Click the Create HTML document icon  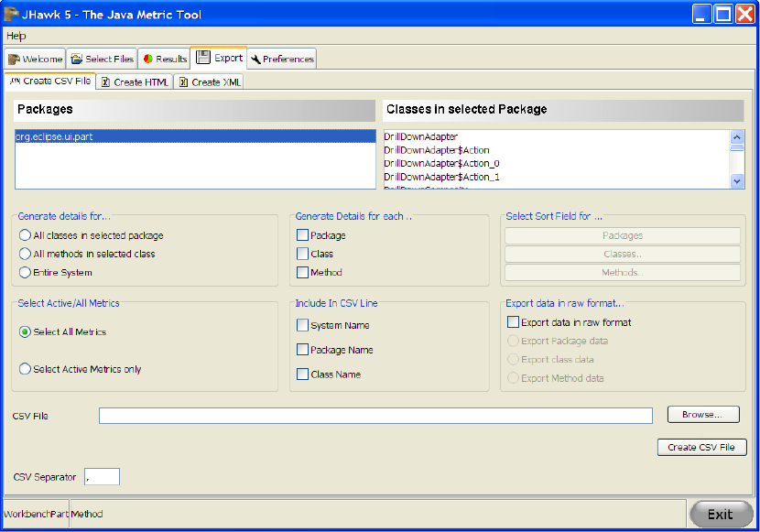105,82
